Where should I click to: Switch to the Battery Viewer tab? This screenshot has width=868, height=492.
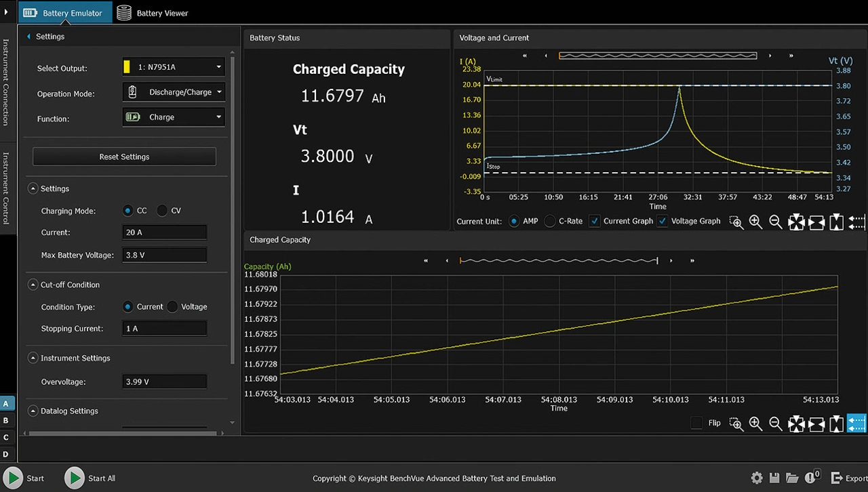[x=153, y=13]
